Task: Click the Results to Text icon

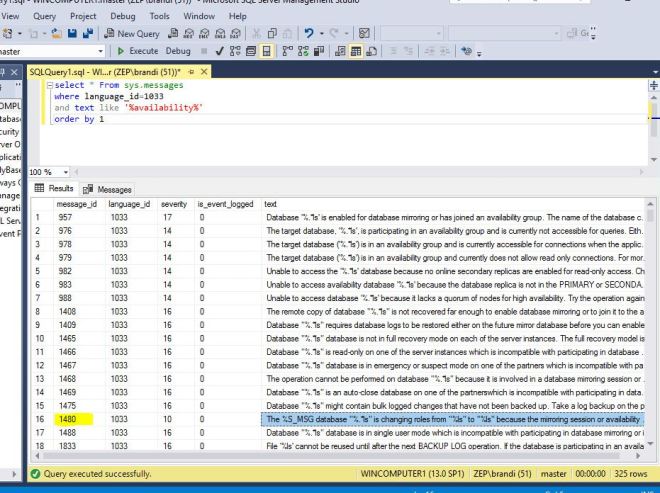Action: click(x=339, y=50)
